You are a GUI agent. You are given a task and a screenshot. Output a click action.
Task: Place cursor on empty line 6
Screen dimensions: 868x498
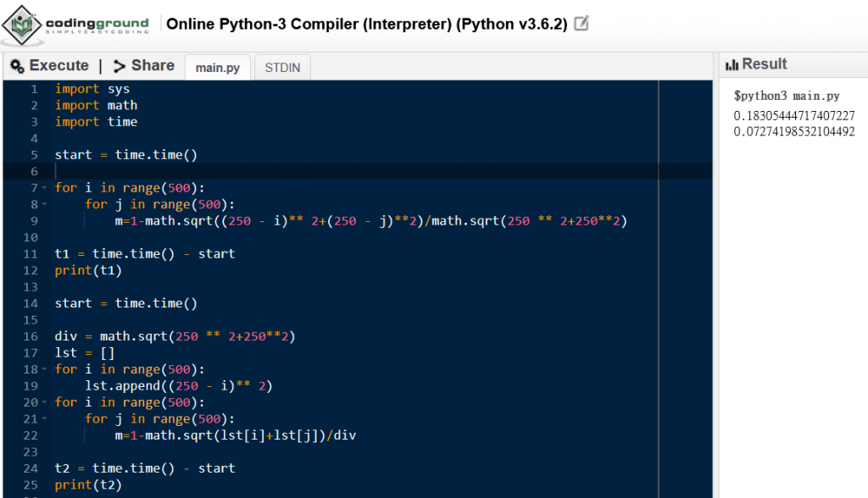(254, 171)
